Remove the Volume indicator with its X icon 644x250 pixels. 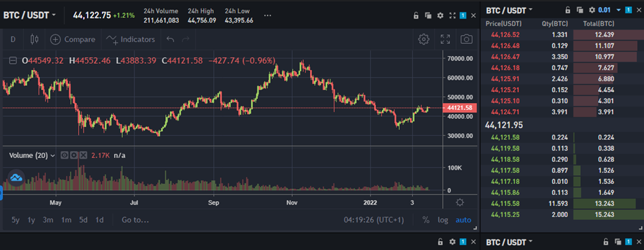click(x=83, y=155)
